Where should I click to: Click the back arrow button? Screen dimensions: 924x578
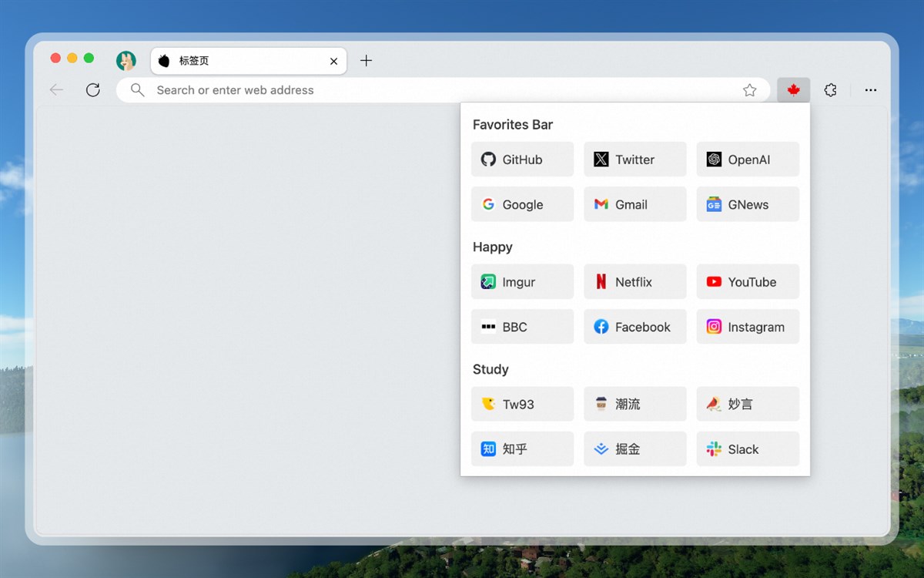56,90
